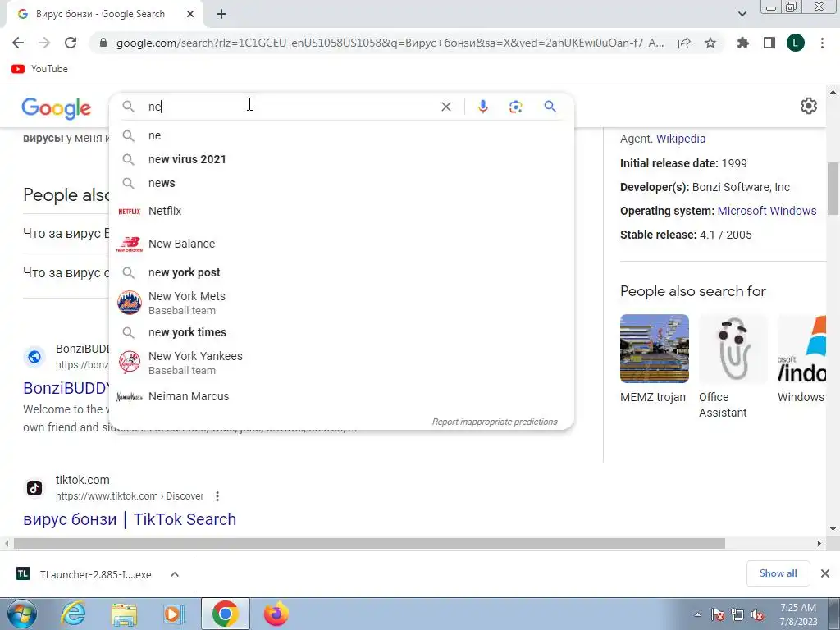840x630 pixels.
Task: Open the Chrome extensions puzzle icon
Action: 743,43
